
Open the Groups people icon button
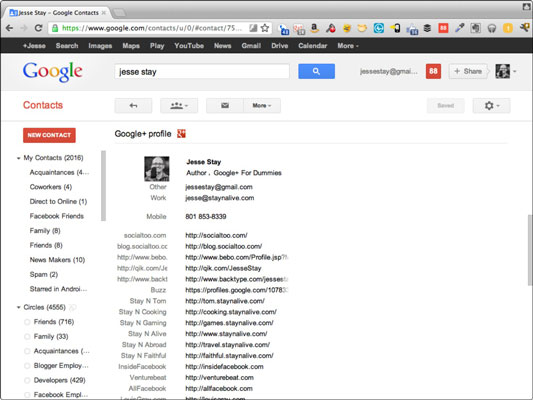coord(179,106)
